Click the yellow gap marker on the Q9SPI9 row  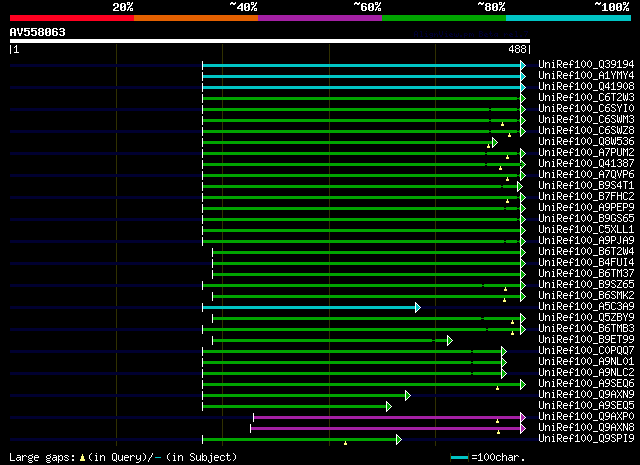(x=345, y=443)
